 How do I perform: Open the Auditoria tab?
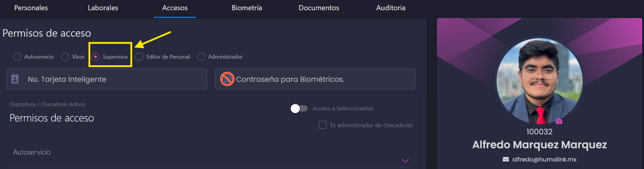391,8
